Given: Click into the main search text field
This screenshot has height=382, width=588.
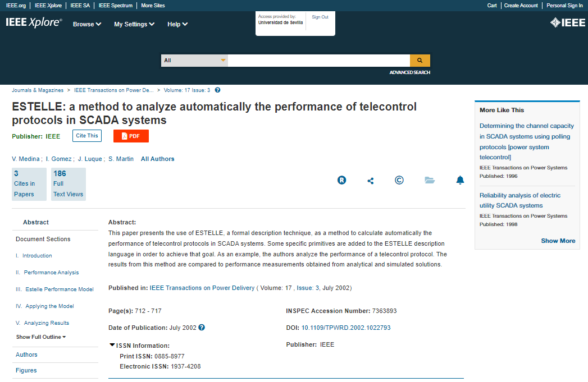Looking at the screenshot, I should (318, 61).
